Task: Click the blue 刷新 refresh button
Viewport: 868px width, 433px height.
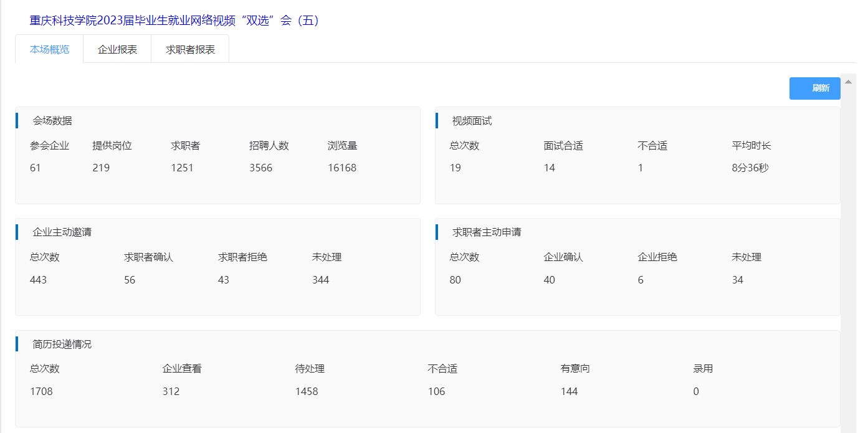Action: click(814, 88)
